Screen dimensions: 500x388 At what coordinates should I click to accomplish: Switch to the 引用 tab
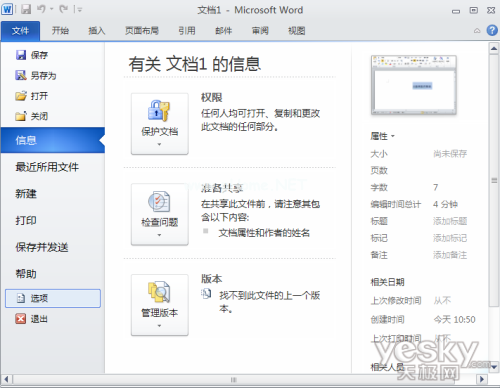point(187,31)
